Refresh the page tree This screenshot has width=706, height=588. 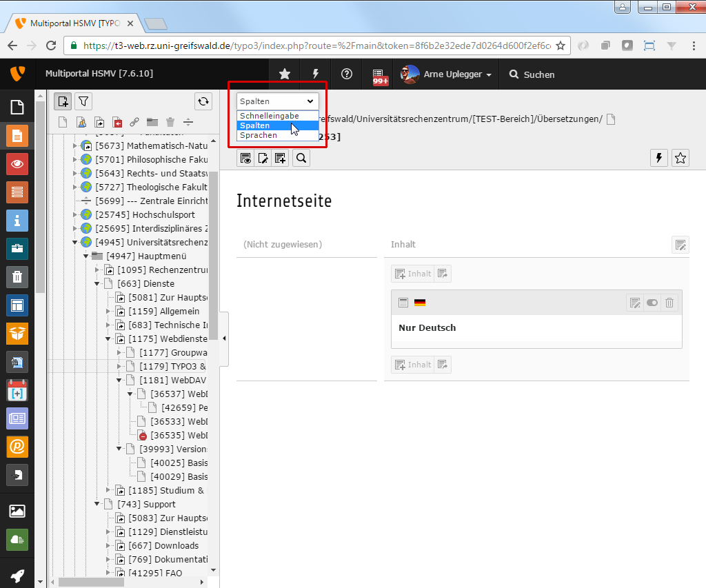point(203,102)
